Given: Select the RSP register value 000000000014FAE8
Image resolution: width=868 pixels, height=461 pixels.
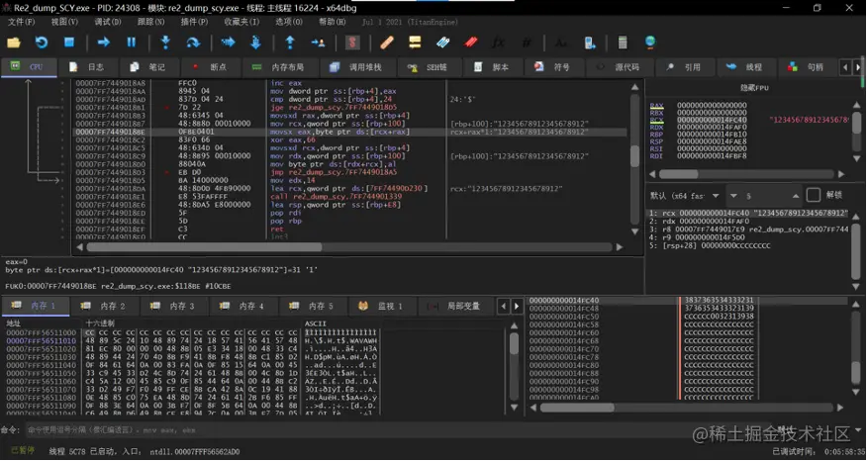Looking at the screenshot, I should (712, 141).
